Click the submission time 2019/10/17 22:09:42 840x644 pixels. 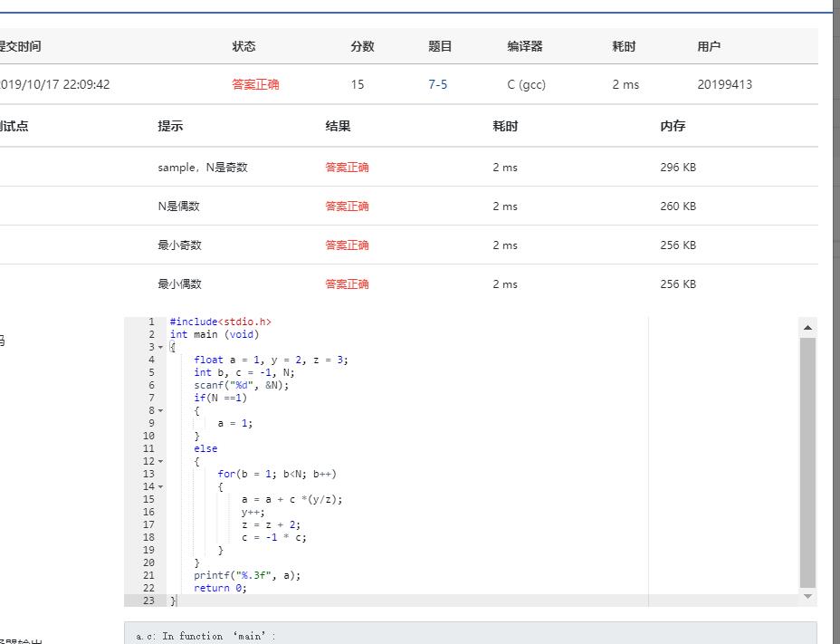pyautogui.click(x=54, y=84)
